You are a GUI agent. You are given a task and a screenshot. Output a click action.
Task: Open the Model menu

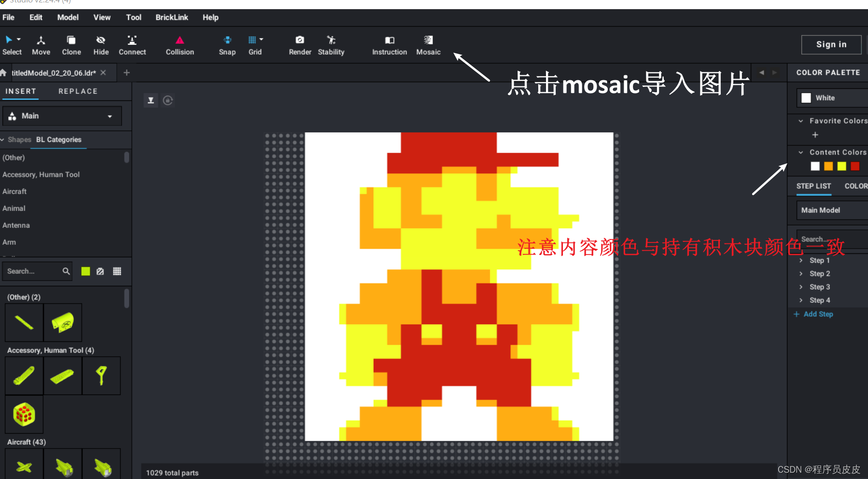68,17
